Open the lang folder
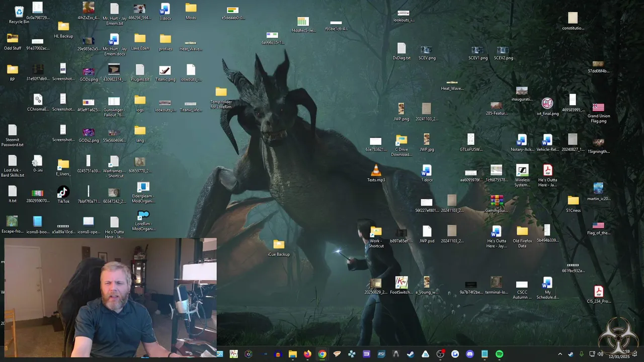 (140, 134)
